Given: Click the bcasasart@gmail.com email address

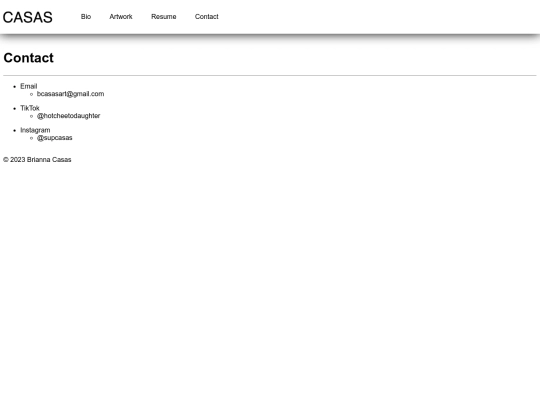Looking at the screenshot, I should (x=71, y=94).
